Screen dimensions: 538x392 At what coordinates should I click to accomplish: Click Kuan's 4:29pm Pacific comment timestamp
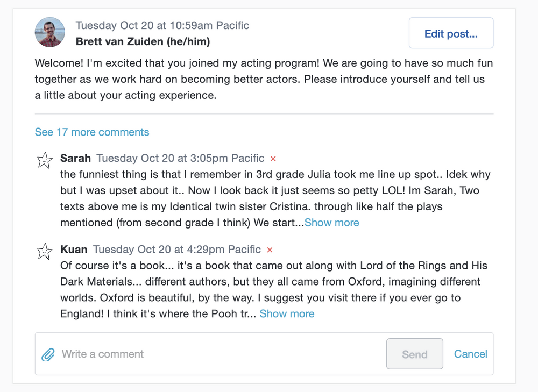click(x=177, y=250)
